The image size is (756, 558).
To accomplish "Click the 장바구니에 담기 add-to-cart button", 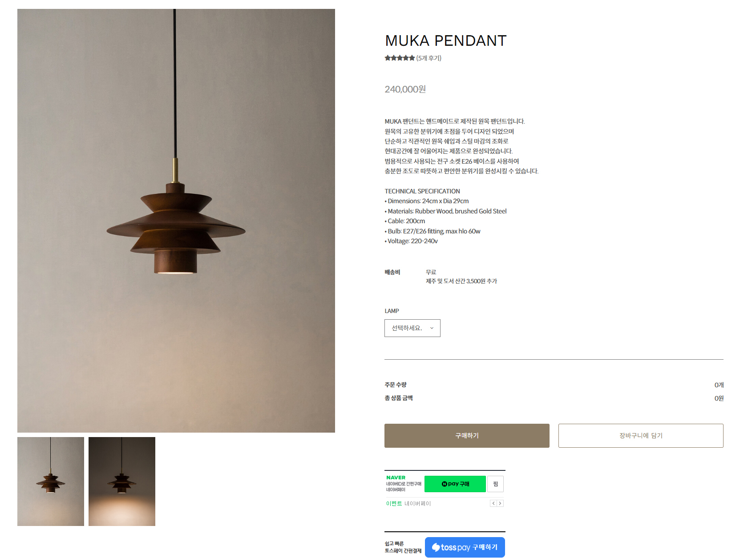I will click(641, 436).
